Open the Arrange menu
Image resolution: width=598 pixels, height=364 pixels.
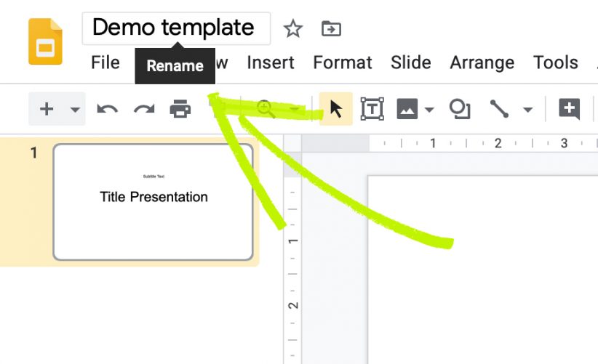[x=482, y=62]
